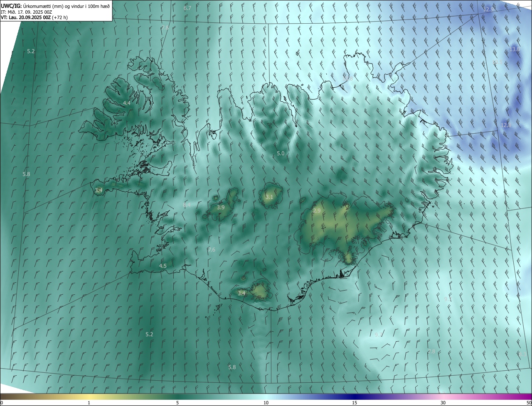Click the 0 tick on the color scale
Viewport: 532px width, 406px height.
click(2, 403)
